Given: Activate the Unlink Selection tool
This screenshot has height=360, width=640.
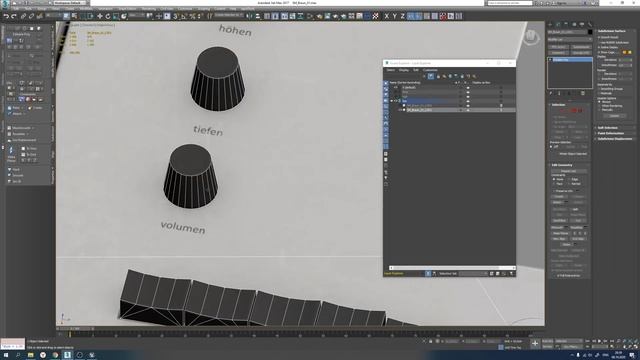Looking at the screenshot, I should click(31, 16).
